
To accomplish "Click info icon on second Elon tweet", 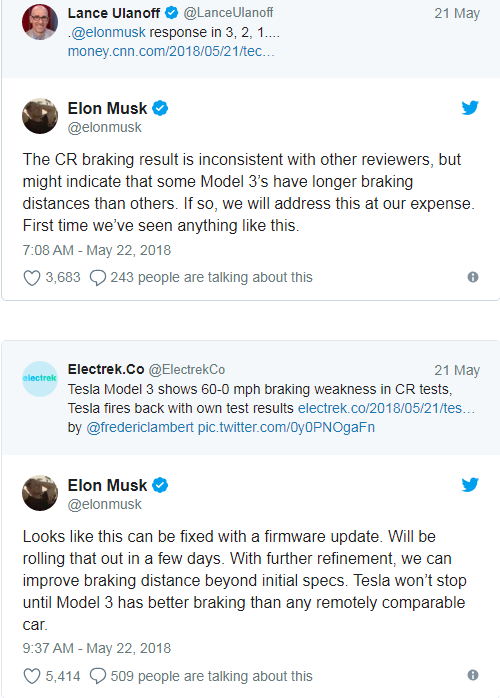I will click(473, 675).
